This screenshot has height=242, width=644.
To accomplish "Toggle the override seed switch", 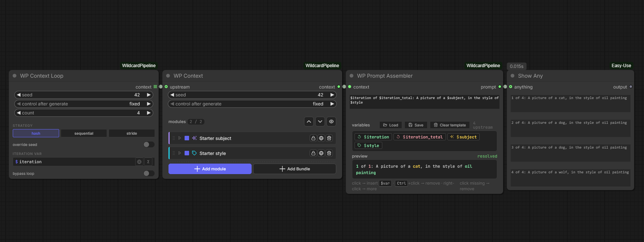I will tap(149, 144).
